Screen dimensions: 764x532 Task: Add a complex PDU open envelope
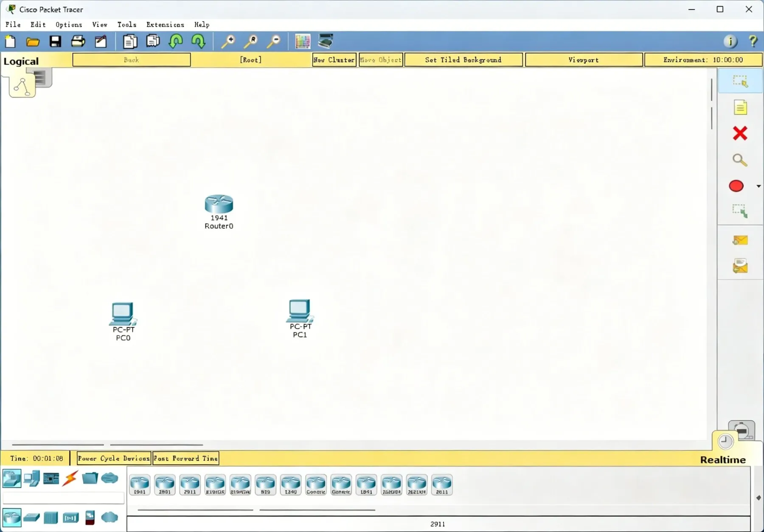[x=740, y=266]
